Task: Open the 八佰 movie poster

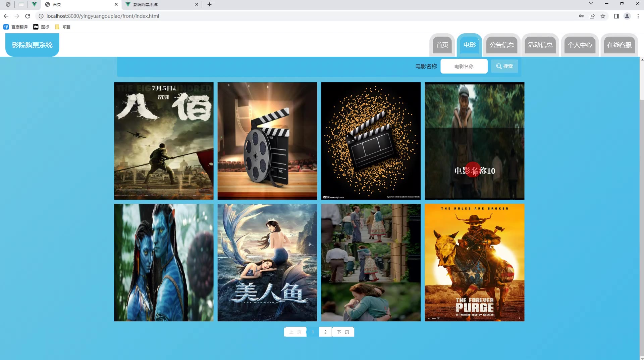Action: [164, 141]
